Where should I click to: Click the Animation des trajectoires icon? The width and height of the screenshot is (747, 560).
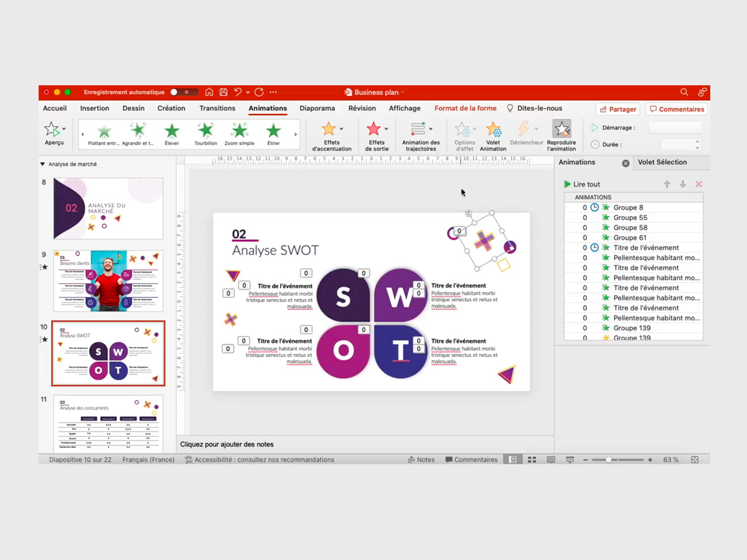pyautogui.click(x=418, y=129)
